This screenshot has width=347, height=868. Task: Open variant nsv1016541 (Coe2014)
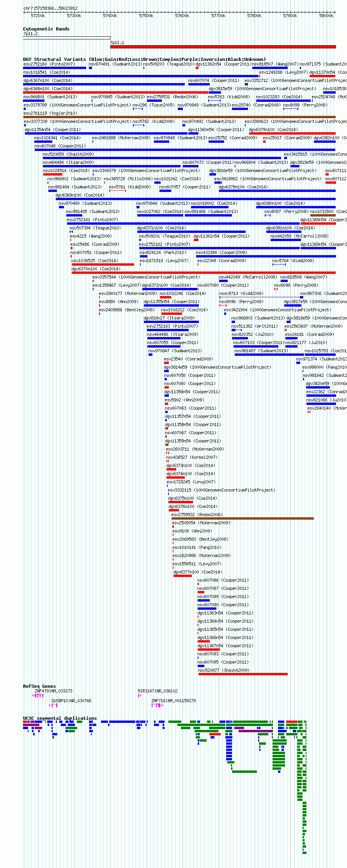coord(47,72)
